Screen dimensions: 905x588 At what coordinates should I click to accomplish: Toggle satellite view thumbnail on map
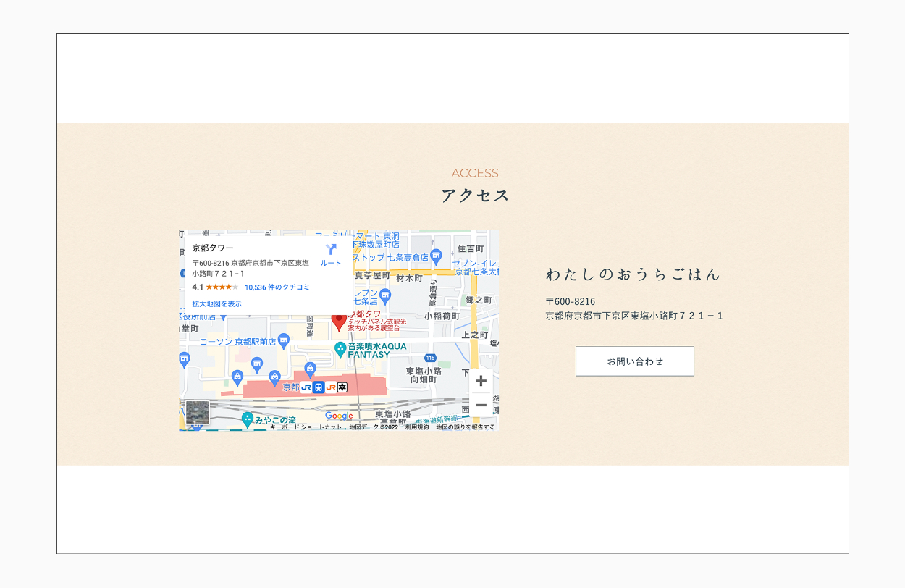pyautogui.click(x=197, y=412)
